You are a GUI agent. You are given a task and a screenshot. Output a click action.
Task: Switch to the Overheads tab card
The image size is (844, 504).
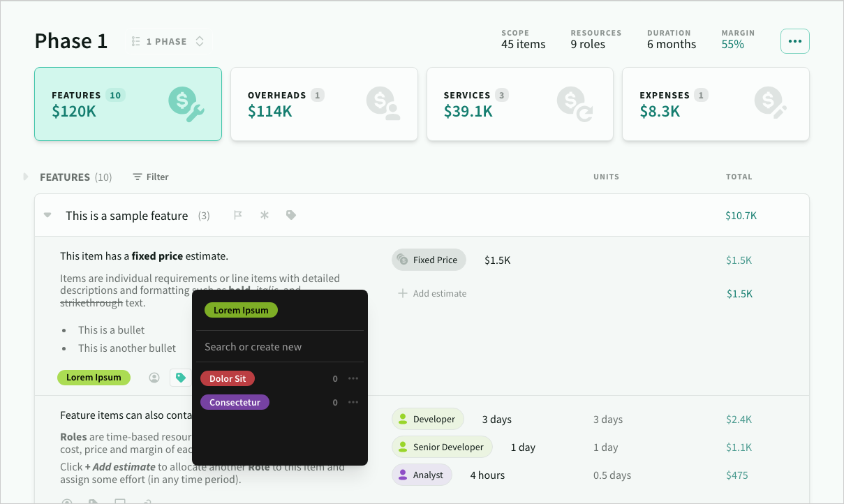pos(324,104)
